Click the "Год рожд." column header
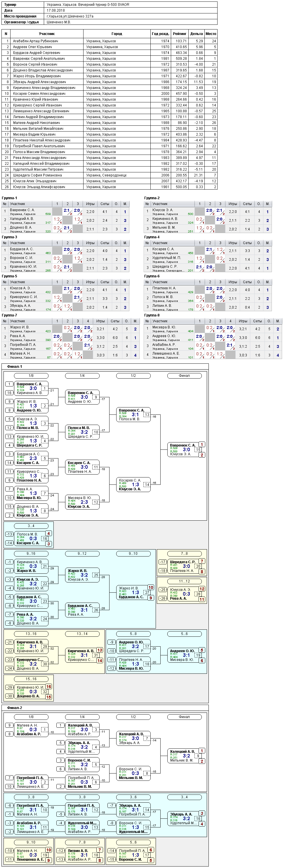Image resolution: width=285 pixels, height=868 pixels. (161, 34)
